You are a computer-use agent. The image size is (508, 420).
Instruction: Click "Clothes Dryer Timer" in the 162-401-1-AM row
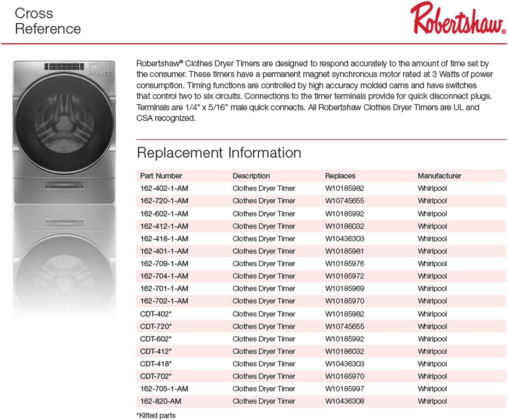(x=264, y=251)
